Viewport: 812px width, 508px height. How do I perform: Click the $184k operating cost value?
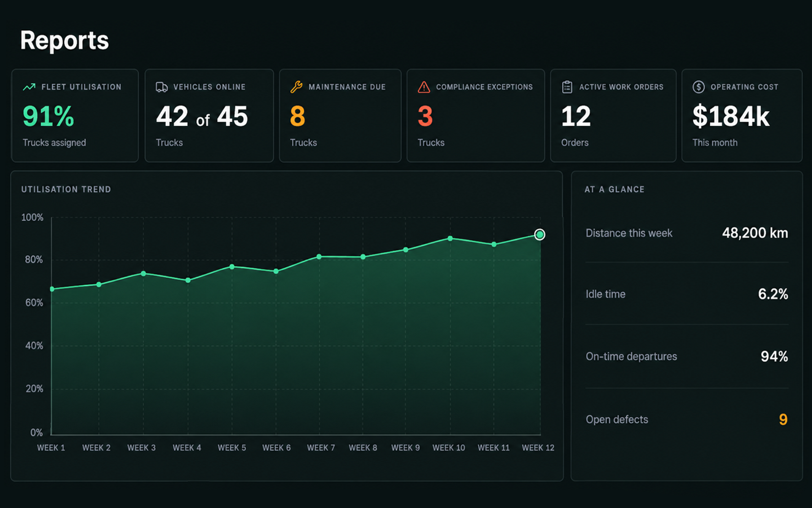tap(731, 116)
